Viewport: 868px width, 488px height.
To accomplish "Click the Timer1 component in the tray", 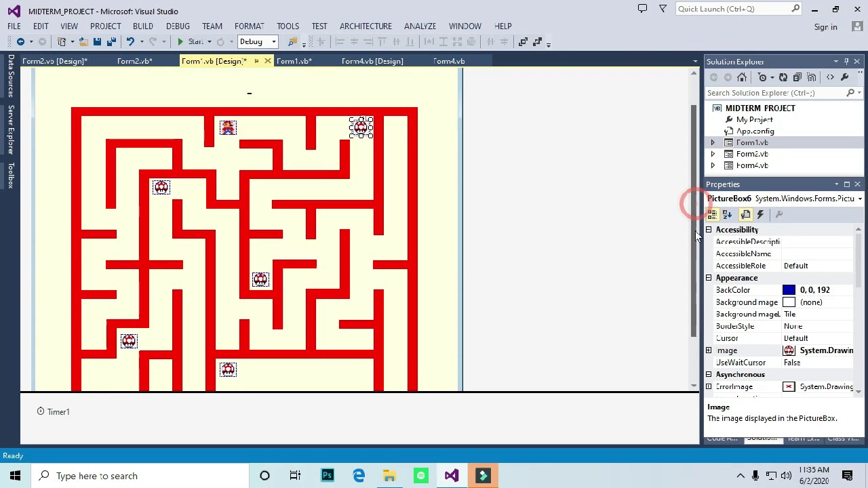I will point(53,411).
